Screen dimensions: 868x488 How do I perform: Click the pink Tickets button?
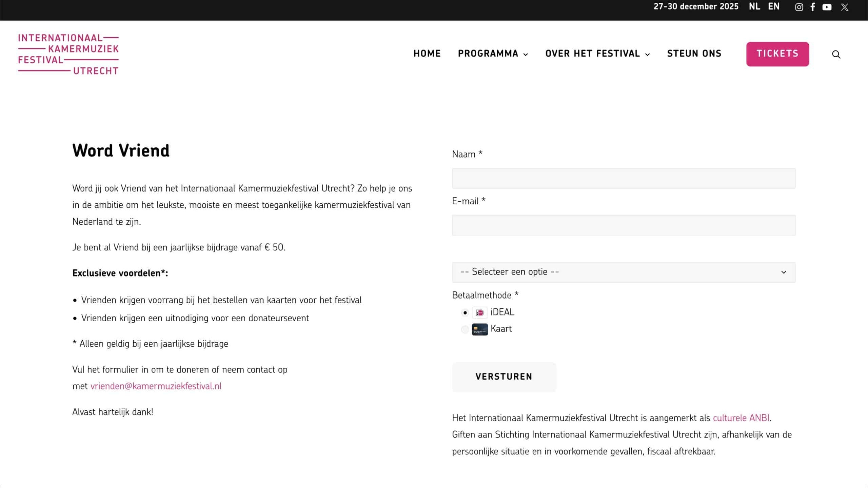(777, 54)
